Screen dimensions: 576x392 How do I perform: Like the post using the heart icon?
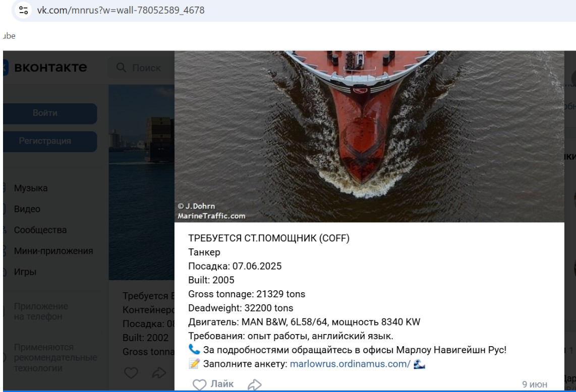point(199,384)
